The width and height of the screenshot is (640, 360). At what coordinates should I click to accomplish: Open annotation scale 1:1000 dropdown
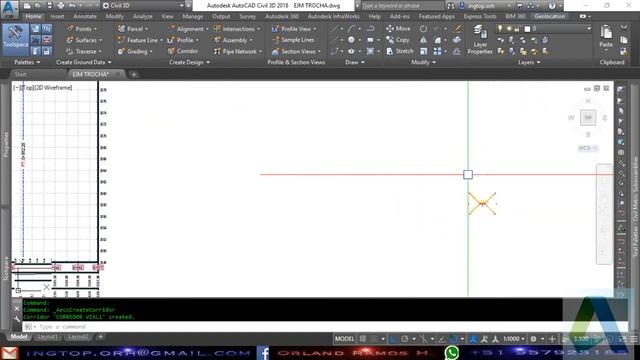[x=514, y=339]
